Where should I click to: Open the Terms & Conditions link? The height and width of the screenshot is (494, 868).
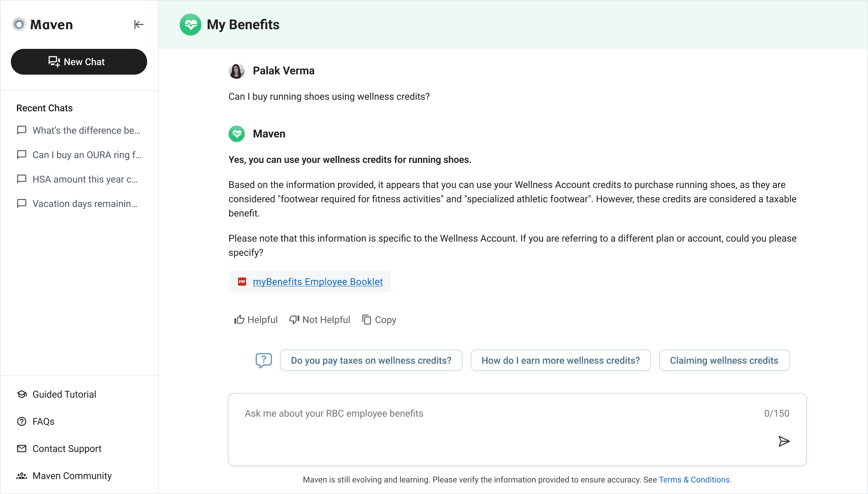(694, 480)
